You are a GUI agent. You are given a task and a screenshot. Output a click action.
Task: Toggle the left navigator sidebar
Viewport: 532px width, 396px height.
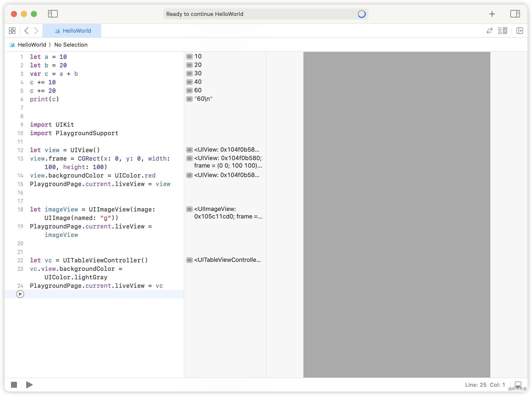click(53, 14)
